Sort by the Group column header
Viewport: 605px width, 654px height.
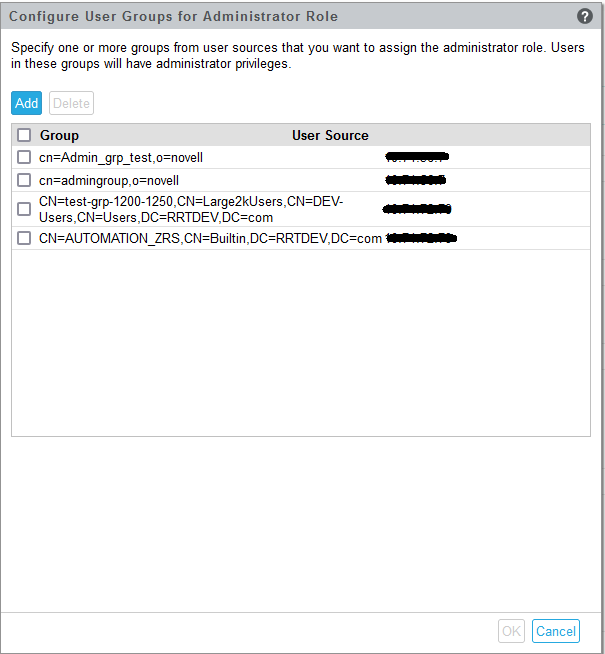tap(59, 135)
